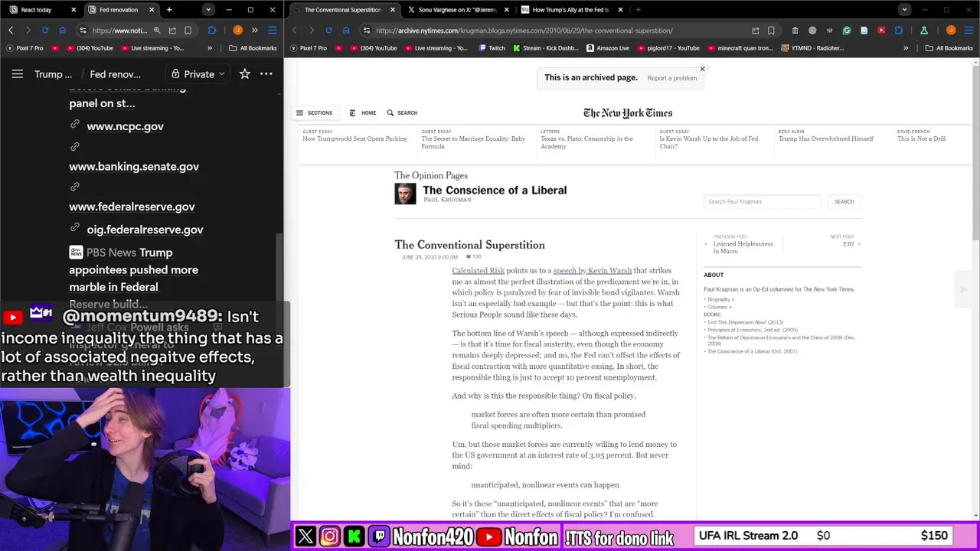The height and width of the screenshot is (551, 980).
Task: Open extensions puzzle icon in left browser
Action: point(212,31)
